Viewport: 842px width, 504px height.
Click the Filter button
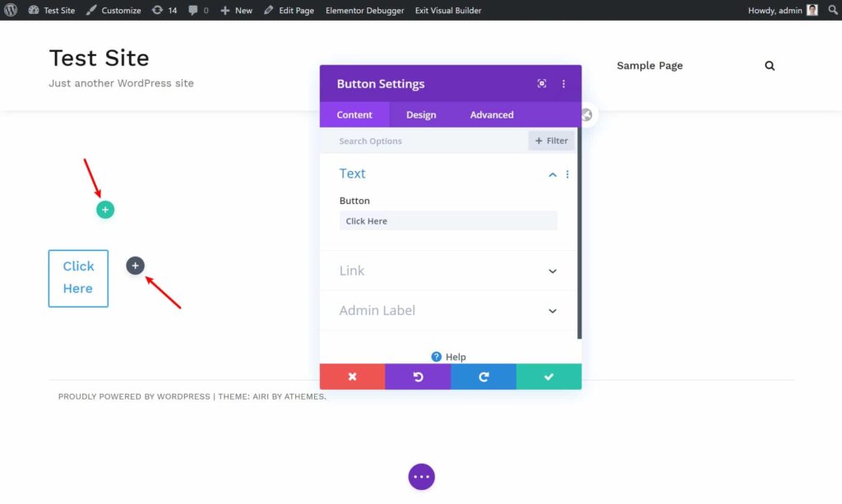[551, 141]
